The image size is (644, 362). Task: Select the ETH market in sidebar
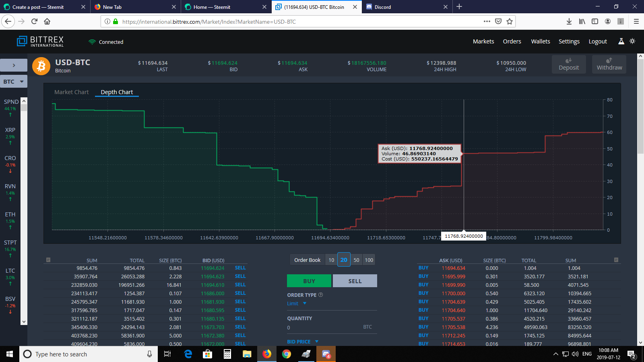point(10,221)
